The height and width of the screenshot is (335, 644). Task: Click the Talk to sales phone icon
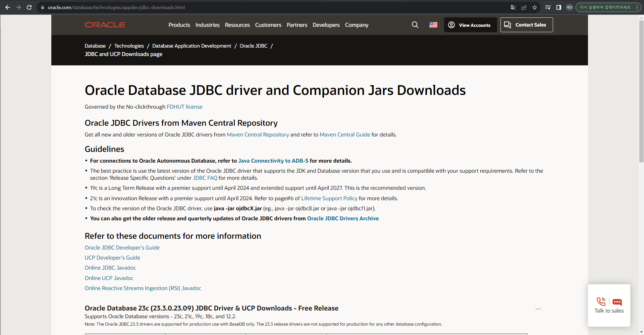click(x=601, y=302)
